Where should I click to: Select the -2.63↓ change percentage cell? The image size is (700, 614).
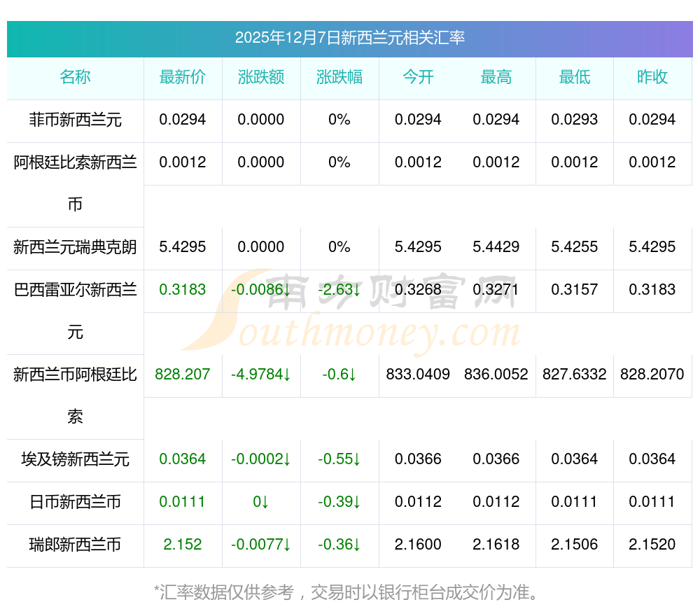click(339, 290)
